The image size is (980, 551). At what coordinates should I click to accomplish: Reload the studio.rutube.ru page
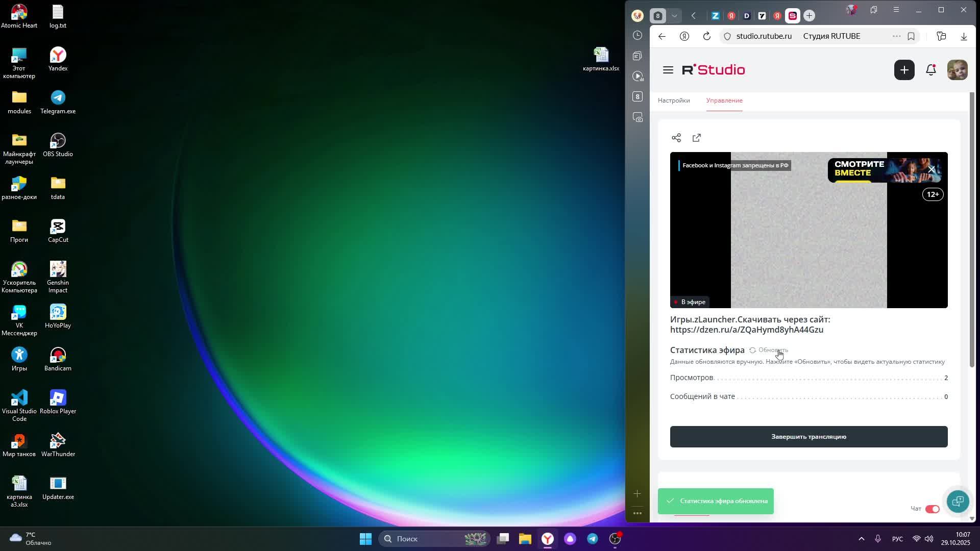(x=707, y=36)
